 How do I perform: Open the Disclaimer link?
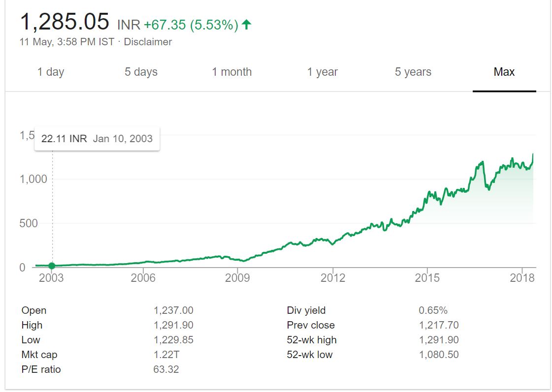tap(148, 42)
